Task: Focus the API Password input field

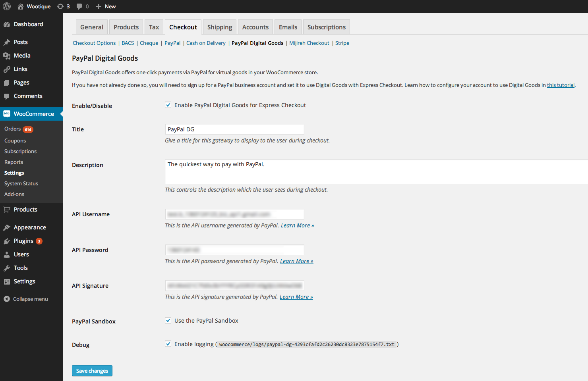Action: [x=234, y=250]
